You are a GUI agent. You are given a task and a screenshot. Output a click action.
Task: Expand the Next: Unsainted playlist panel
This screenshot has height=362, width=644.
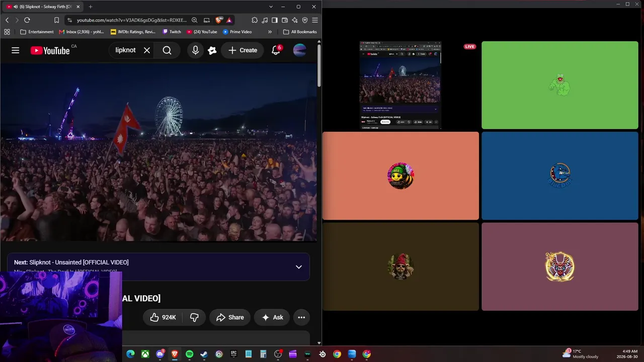299,267
